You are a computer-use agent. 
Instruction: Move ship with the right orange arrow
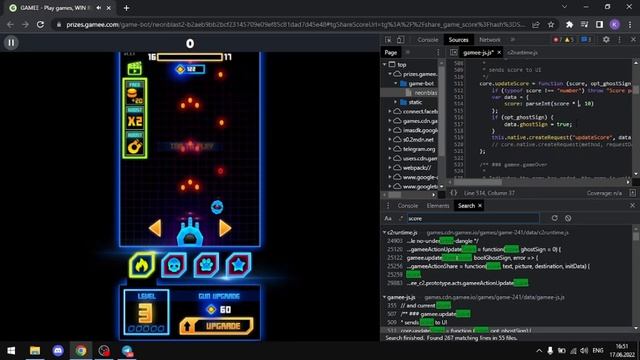[x=225, y=228]
